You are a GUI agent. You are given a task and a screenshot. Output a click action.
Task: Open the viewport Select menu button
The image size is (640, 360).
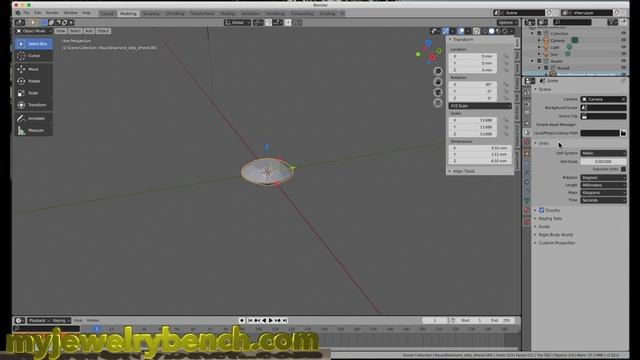pyautogui.click(x=75, y=31)
